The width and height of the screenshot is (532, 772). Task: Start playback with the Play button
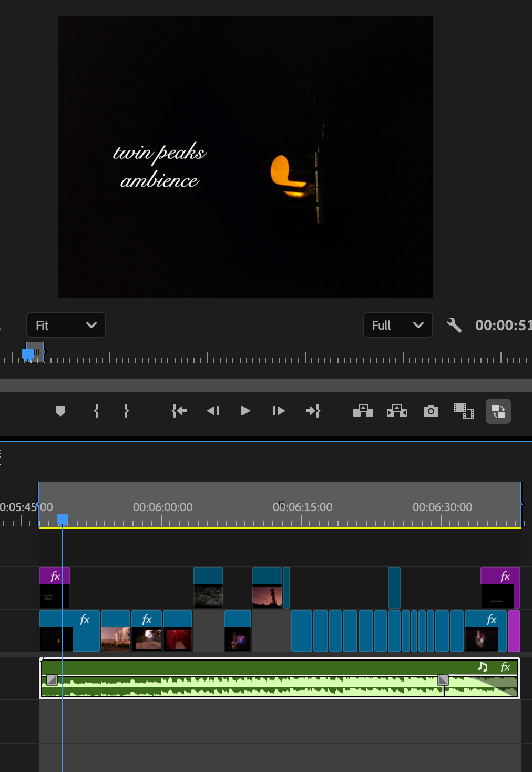pyautogui.click(x=245, y=411)
